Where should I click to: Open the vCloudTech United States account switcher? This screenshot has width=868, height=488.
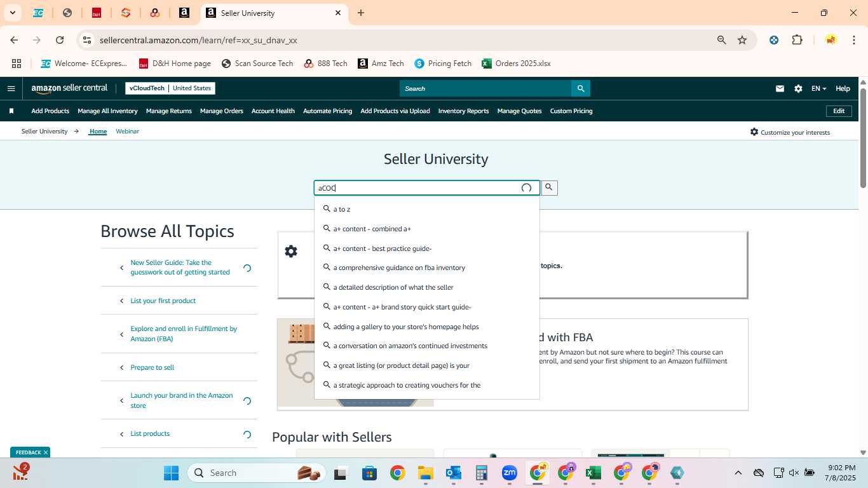click(170, 88)
